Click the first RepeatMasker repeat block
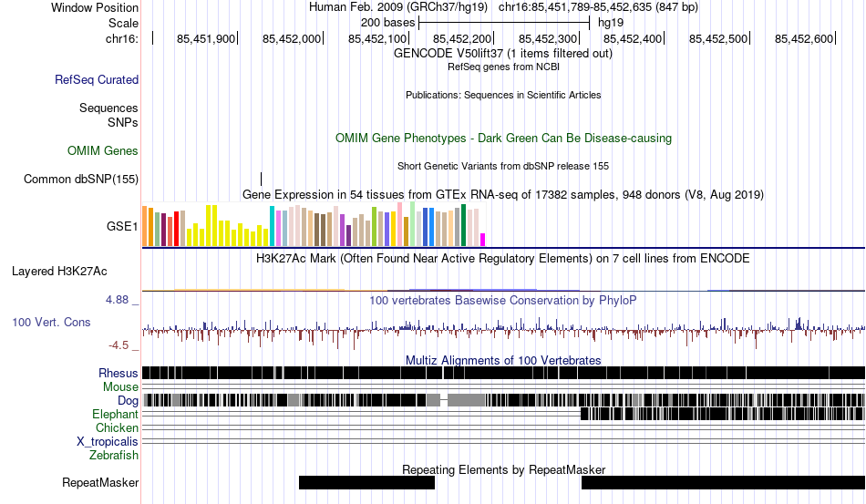The image size is (866, 504). (366, 482)
